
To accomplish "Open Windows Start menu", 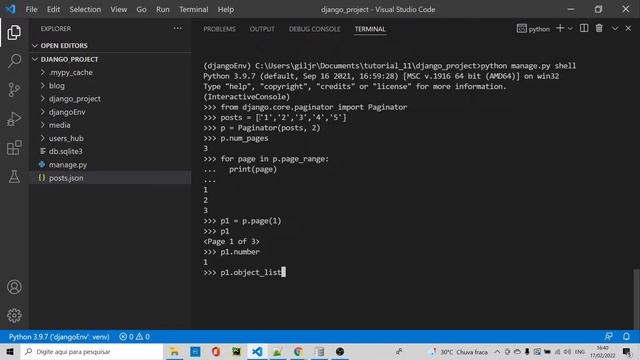I will [10, 351].
